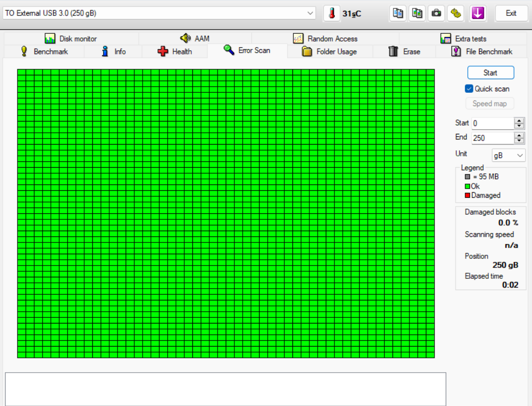
Task: Click the Erase trash can icon
Action: [393, 51]
